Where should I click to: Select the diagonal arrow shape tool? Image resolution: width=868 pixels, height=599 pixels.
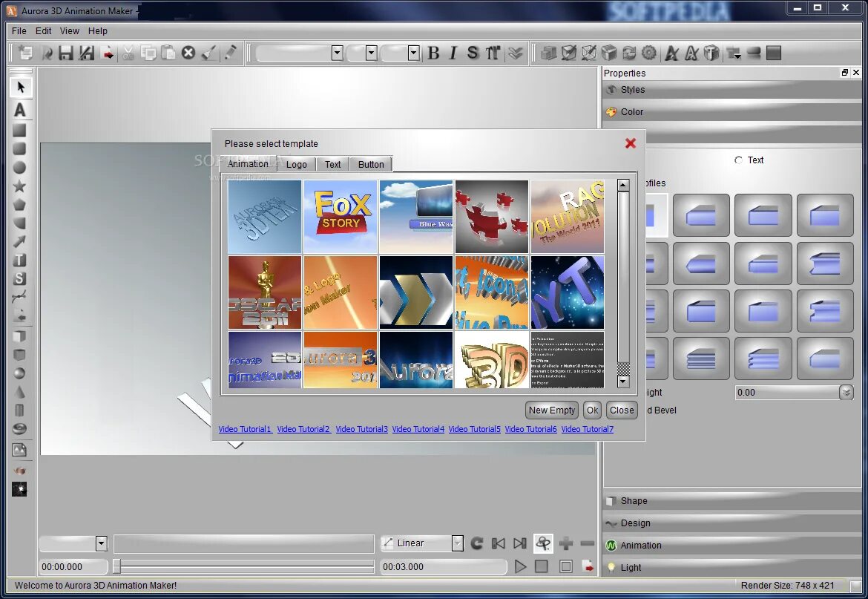(19, 242)
